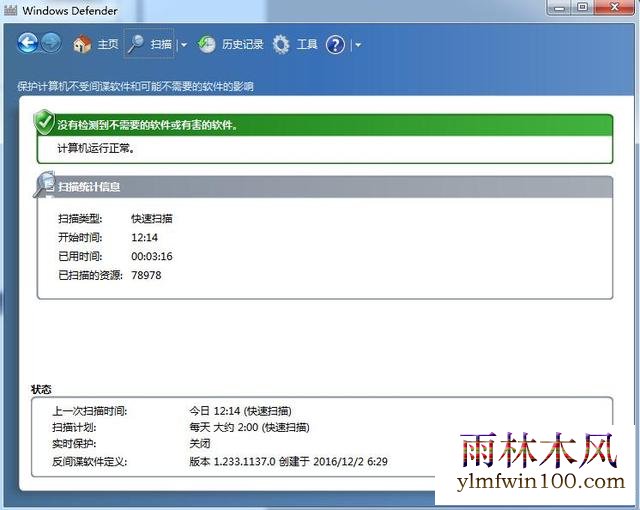Select last scan time 今日 12:14 (快速扫描)
Viewport: 640px width, 510px height.
click(x=240, y=411)
